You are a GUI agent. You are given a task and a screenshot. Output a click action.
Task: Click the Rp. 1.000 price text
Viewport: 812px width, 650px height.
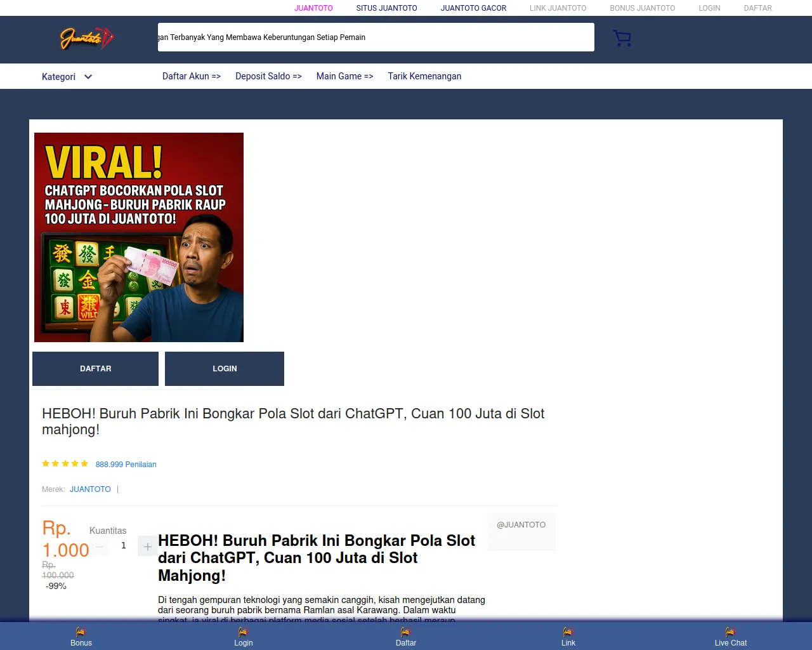[66, 539]
